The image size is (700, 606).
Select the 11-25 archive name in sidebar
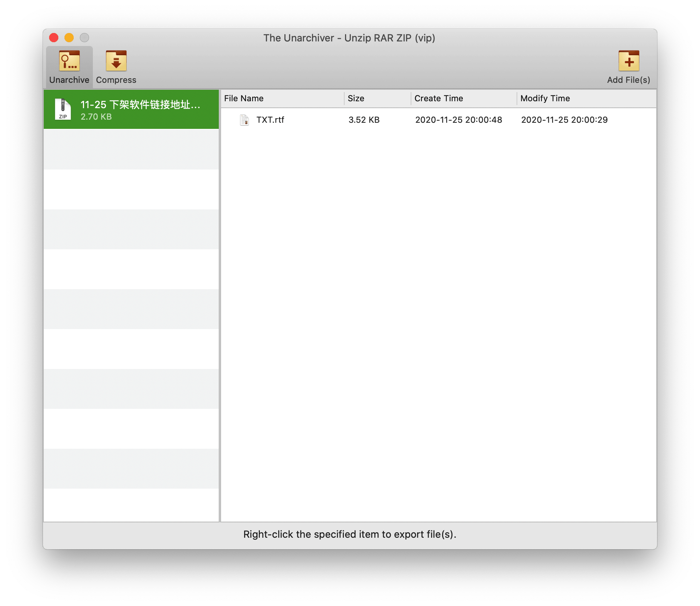tap(140, 105)
